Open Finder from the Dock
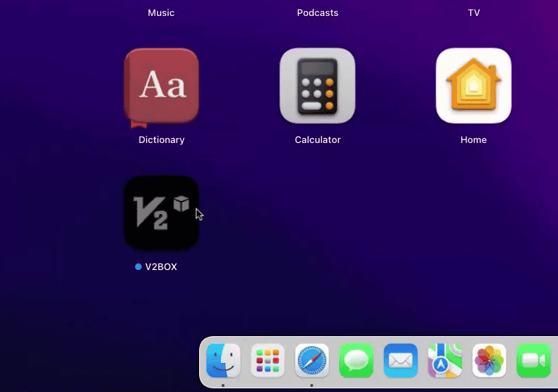 coord(223,361)
